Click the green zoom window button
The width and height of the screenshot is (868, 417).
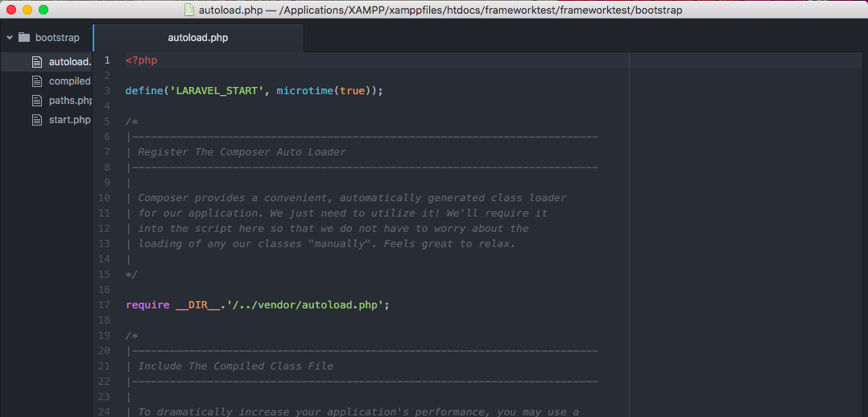point(43,10)
